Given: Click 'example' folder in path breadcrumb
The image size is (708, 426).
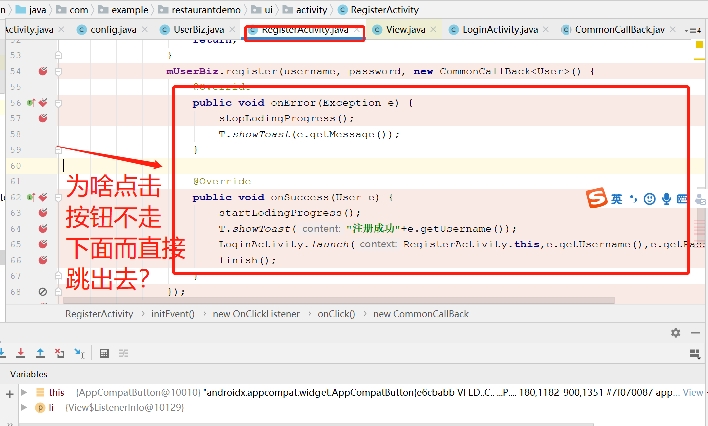Looking at the screenshot, I should (x=130, y=9).
